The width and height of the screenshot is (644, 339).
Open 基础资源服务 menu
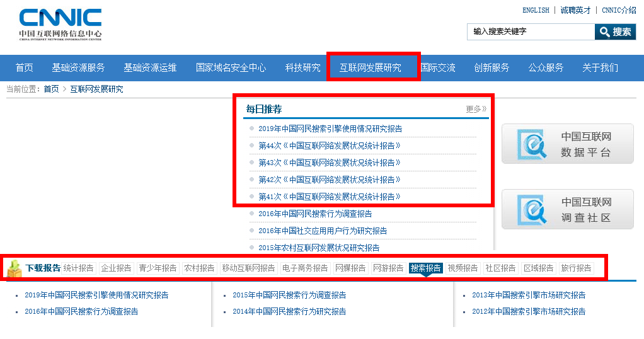pyautogui.click(x=78, y=68)
